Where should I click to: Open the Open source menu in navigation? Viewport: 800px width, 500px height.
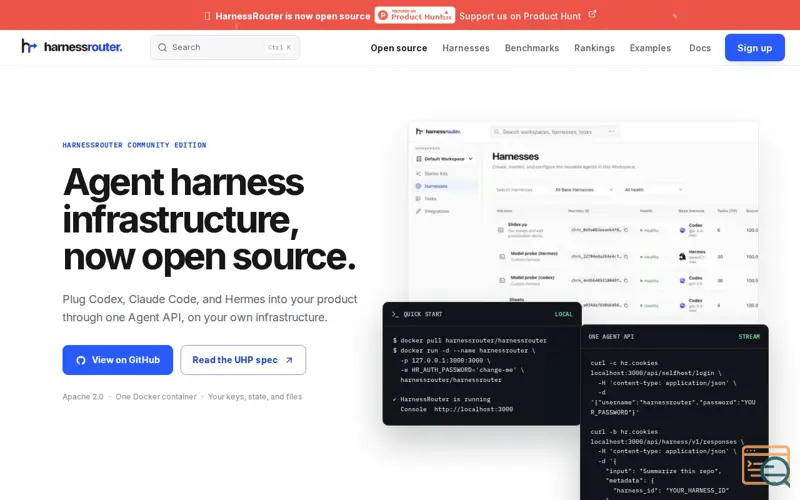tap(398, 48)
